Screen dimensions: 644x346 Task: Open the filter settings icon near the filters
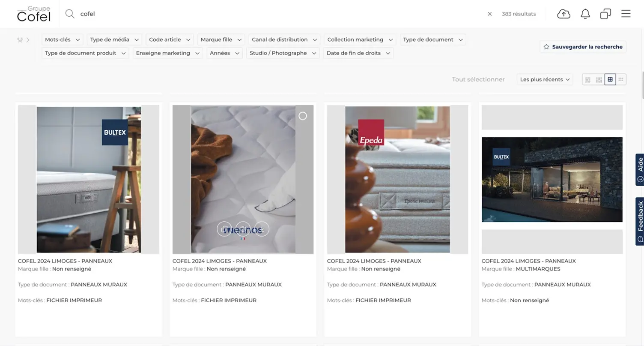pos(20,39)
